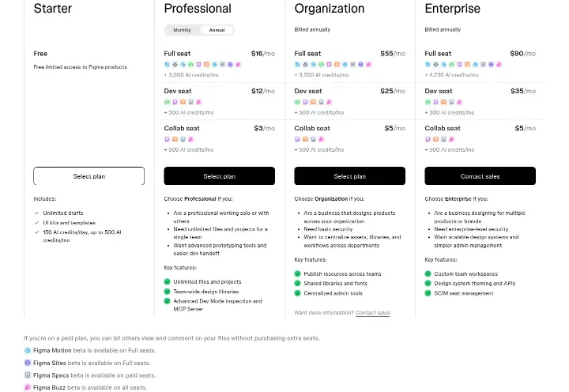Switch Professional billing to Monthly

pos(182,30)
